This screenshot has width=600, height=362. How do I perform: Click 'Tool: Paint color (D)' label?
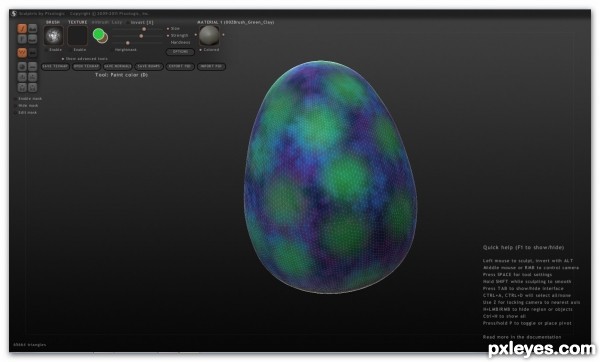pyautogui.click(x=122, y=75)
